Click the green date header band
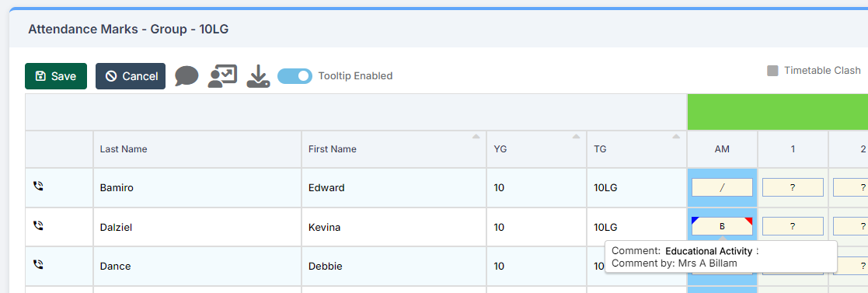This screenshot has height=293, width=868. point(777,112)
